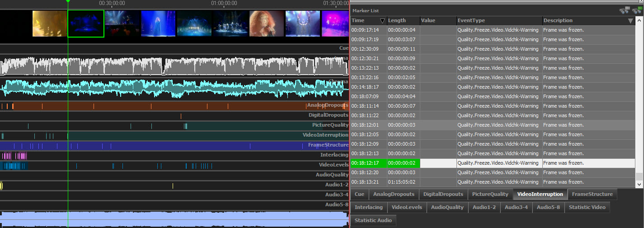Click the DigitalDropouts timeline track label
Viewport: 644px width, 228px height.
tap(329, 115)
